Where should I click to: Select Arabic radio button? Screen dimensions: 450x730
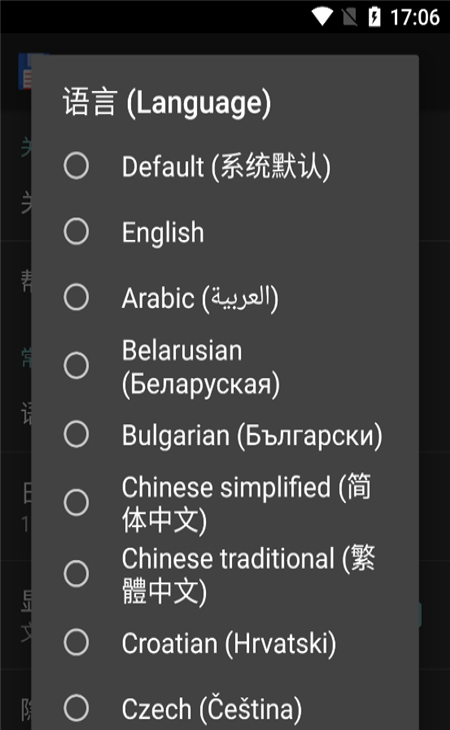coord(76,297)
